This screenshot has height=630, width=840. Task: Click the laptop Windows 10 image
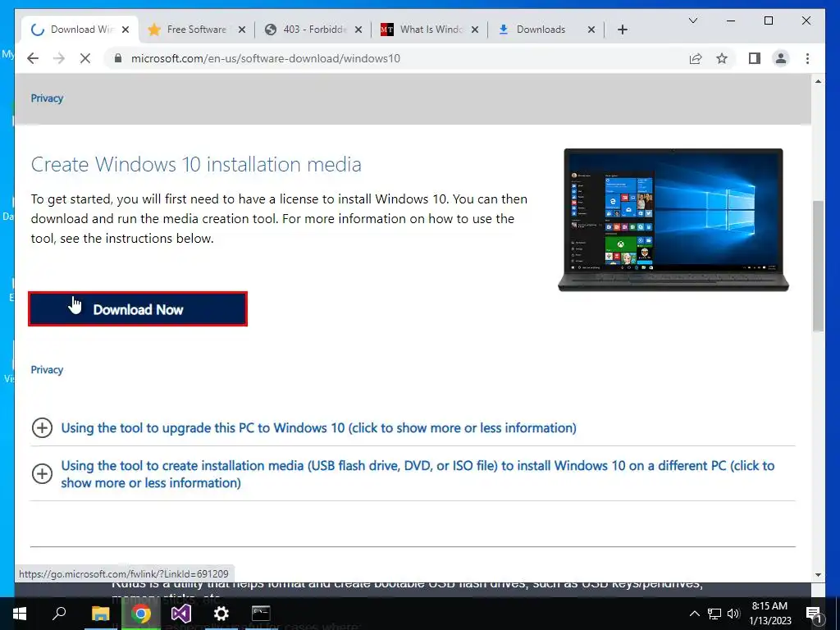coord(673,220)
